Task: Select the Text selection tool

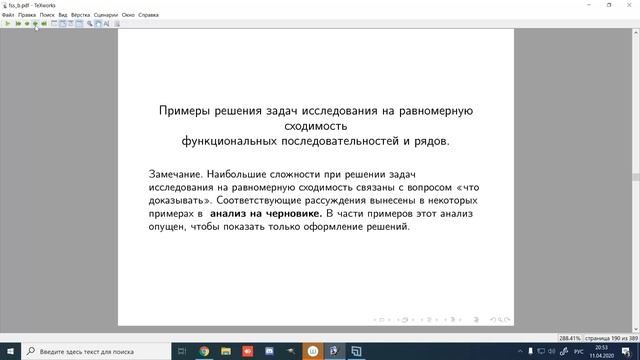Action: pyautogui.click(x=107, y=24)
